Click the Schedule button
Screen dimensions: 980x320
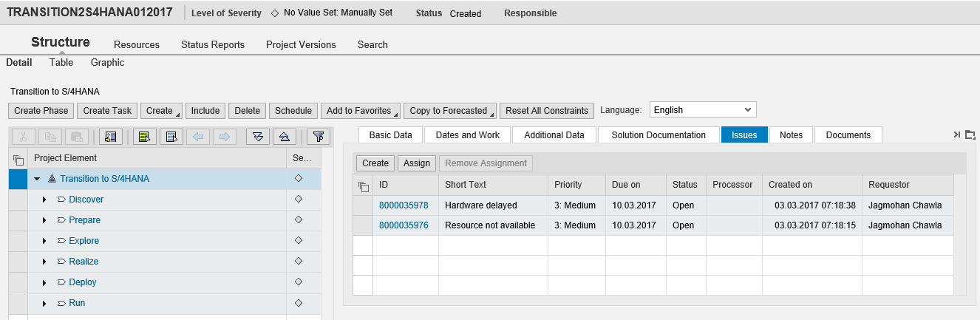[293, 111]
